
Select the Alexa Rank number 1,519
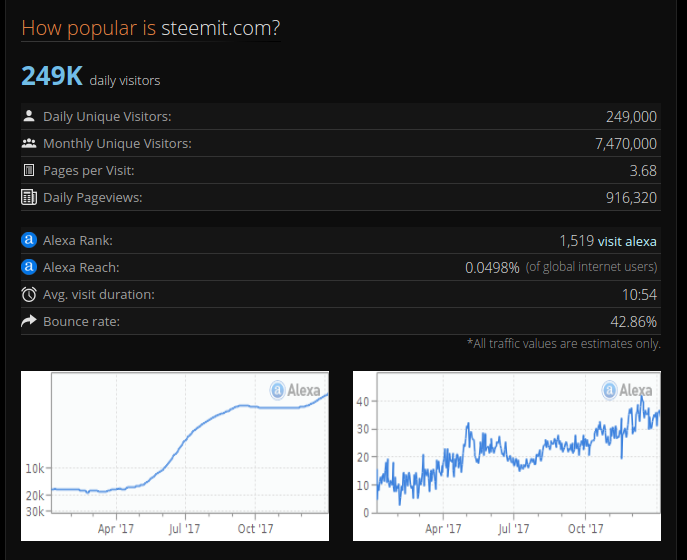pyautogui.click(x=576, y=241)
